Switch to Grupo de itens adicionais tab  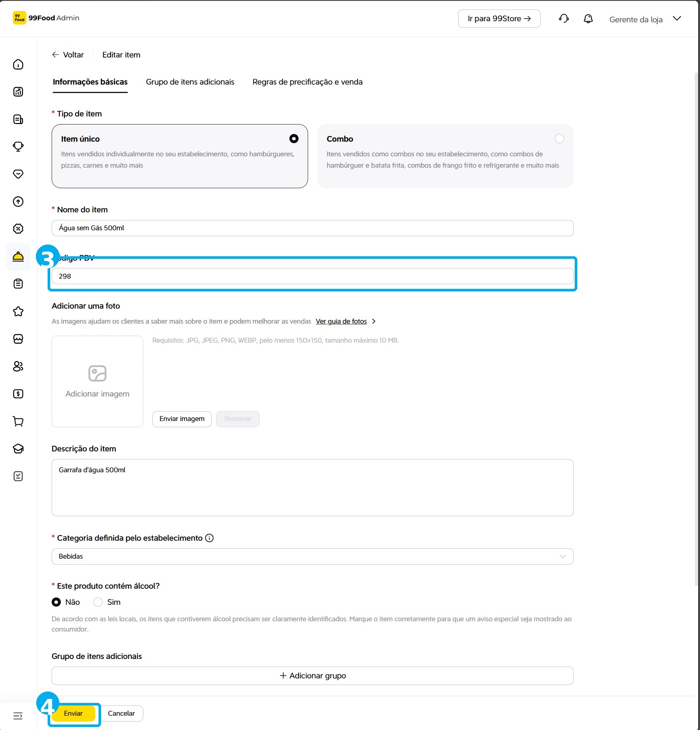190,82
